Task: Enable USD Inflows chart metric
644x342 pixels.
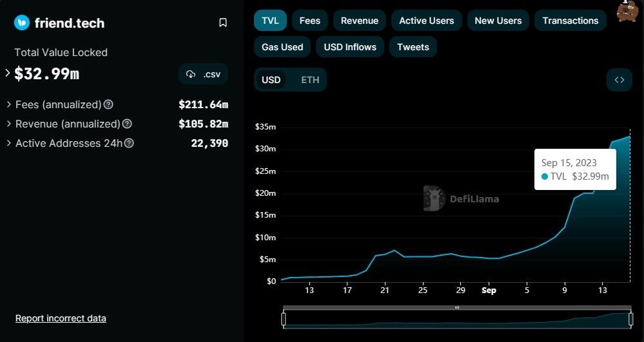Action: click(350, 47)
